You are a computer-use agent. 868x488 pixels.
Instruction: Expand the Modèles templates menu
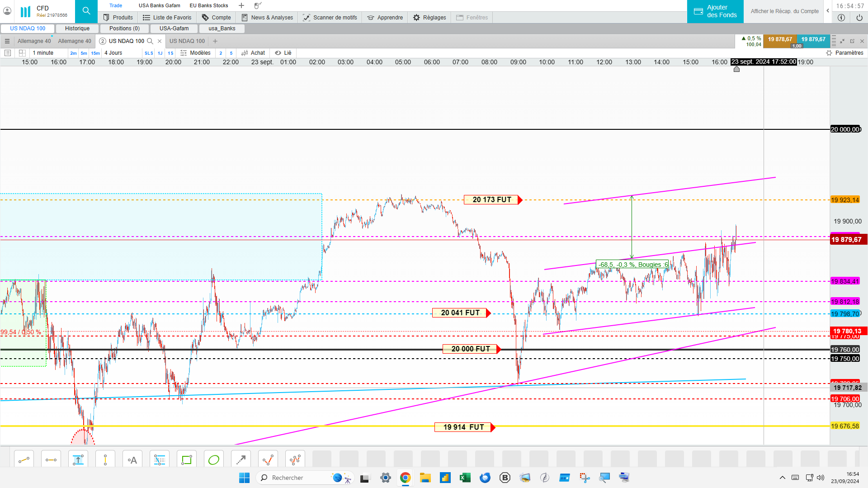[x=196, y=53]
